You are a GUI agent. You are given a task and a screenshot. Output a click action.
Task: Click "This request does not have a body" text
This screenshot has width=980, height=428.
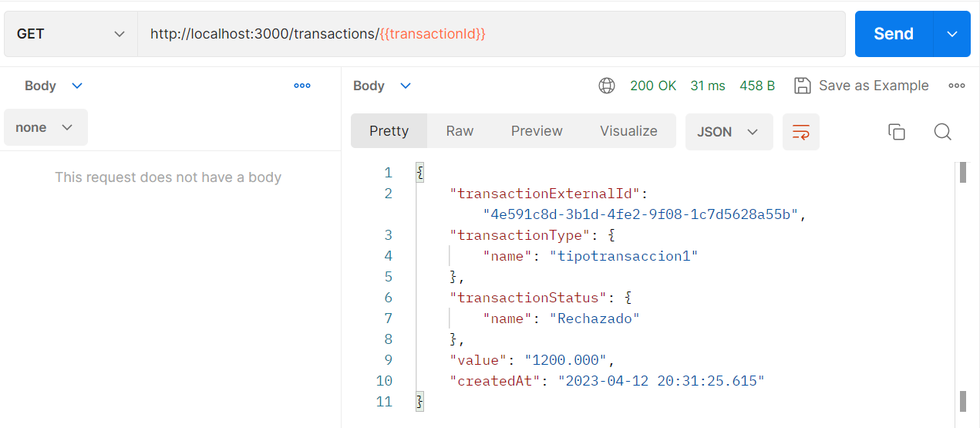tap(168, 177)
